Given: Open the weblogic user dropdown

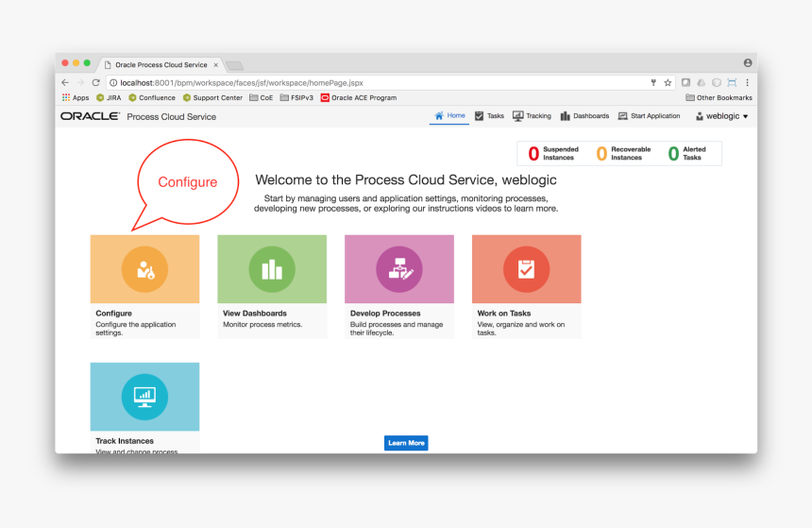Looking at the screenshot, I should (722, 116).
